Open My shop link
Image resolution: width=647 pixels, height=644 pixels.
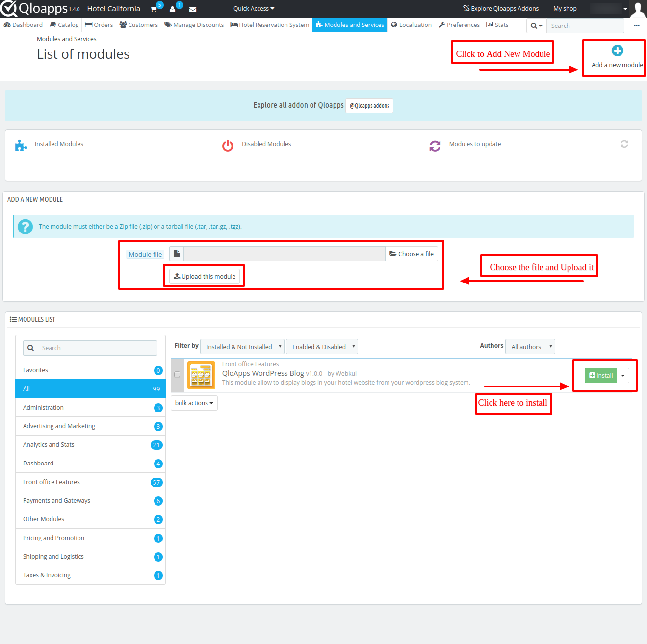(x=565, y=9)
